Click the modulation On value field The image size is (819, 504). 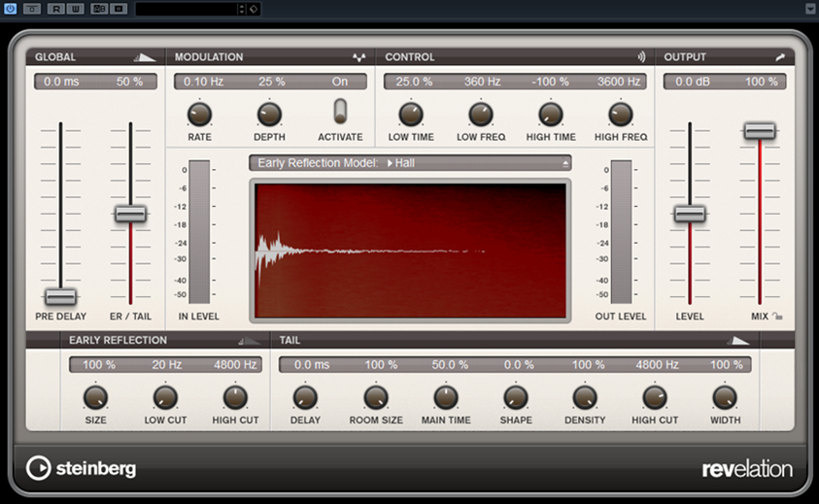(339, 82)
